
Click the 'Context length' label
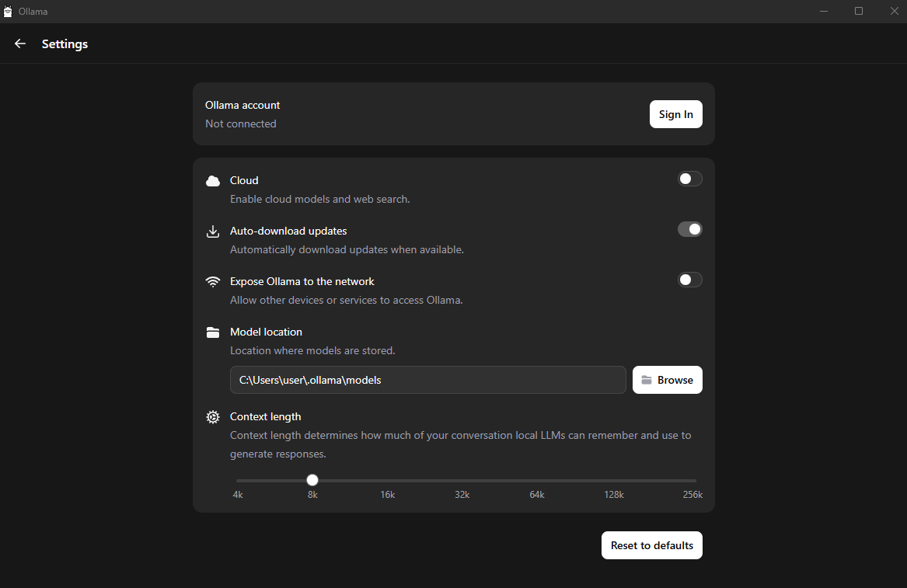click(x=266, y=417)
